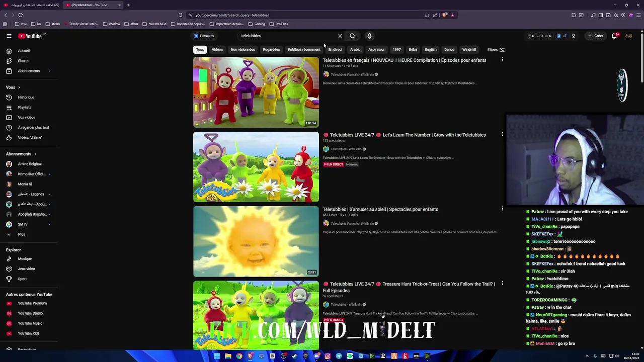644x362 pixels.
Task: Open the Brave Shields lion icon
Action: coord(445,15)
